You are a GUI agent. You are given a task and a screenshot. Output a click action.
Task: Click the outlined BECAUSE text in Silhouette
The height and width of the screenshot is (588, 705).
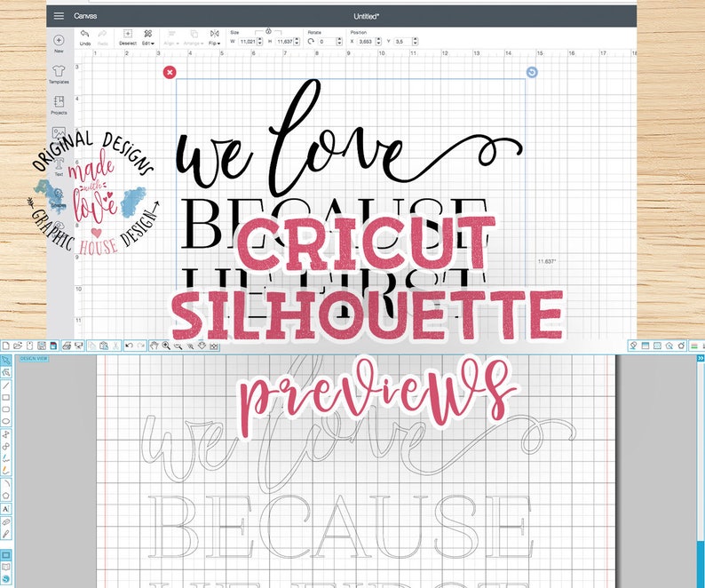[x=339, y=526]
